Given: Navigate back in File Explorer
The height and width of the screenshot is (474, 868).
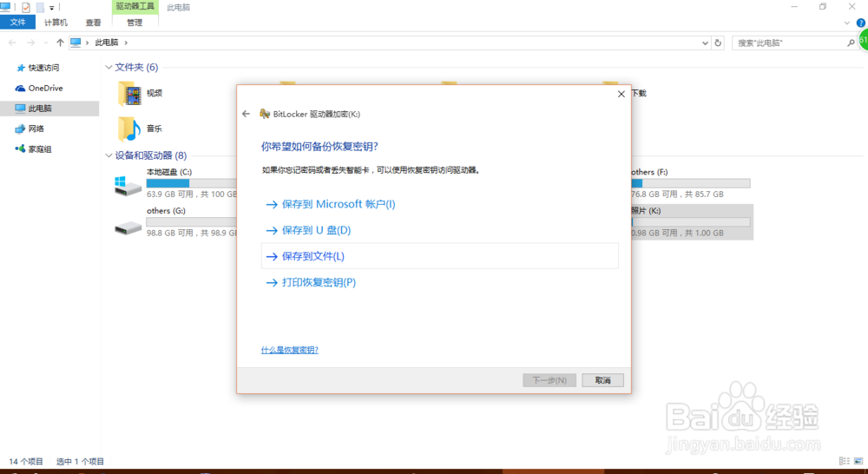Looking at the screenshot, I should coord(12,43).
